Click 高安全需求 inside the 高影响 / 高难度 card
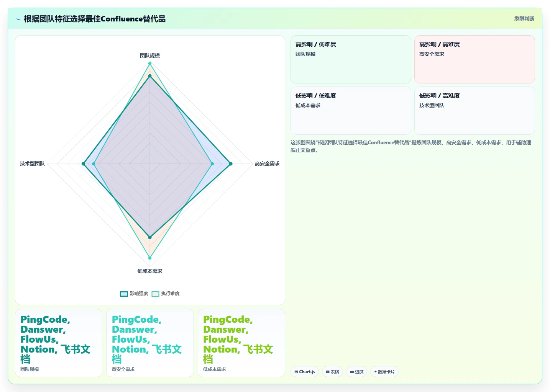This screenshot has width=550, height=392. point(432,54)
